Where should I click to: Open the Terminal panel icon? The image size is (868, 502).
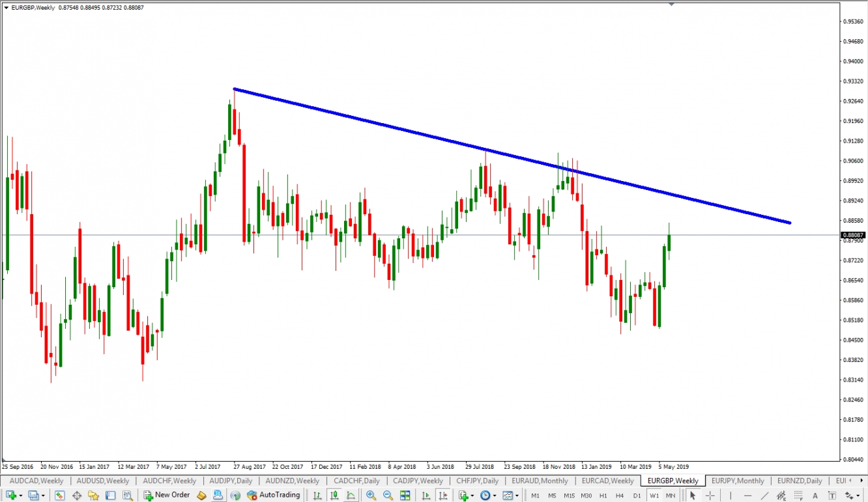(x=110, y=495)
